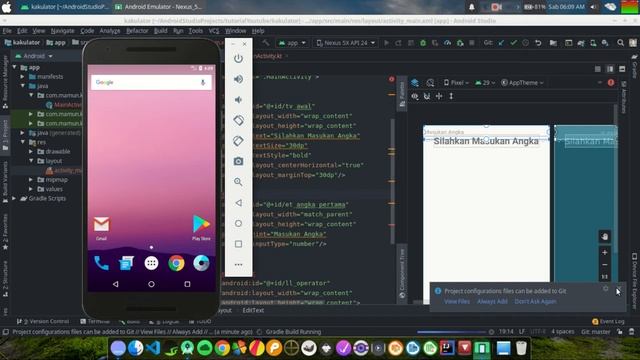
Task: Run the app with green play button
Action: (x=386, y=43)
